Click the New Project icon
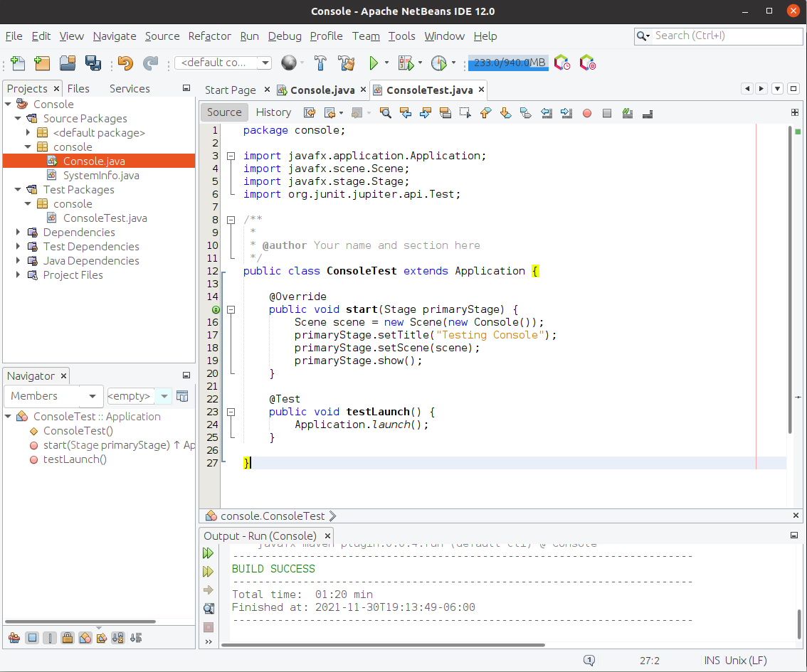This screenshot has width=807, height=672. click(x=42, y=63)
